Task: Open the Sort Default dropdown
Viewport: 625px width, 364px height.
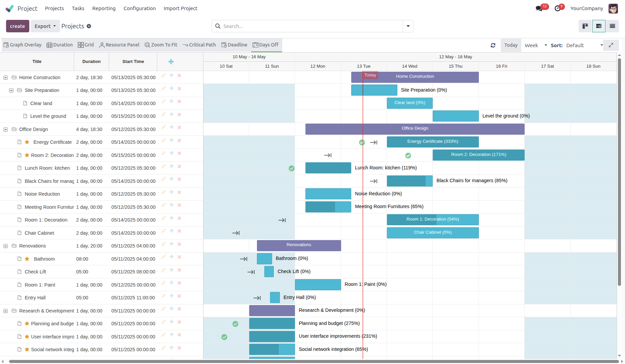Action: 584,45
